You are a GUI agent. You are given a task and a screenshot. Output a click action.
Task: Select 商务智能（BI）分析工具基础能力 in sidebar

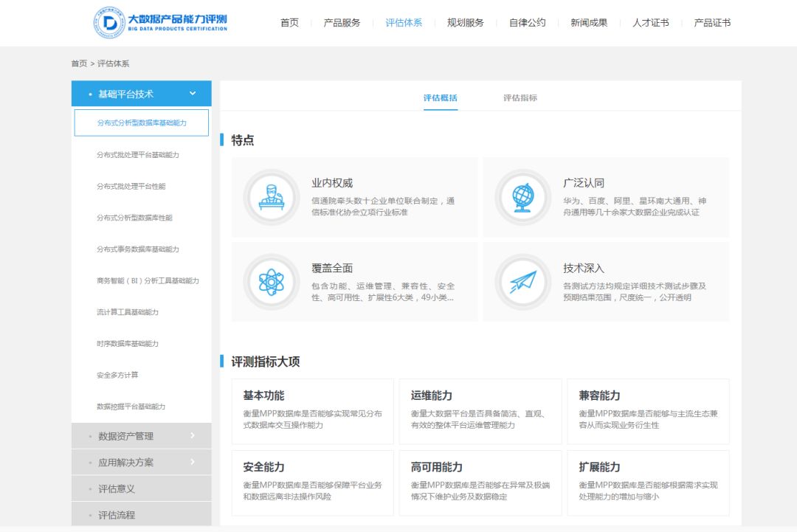(148, 281)
